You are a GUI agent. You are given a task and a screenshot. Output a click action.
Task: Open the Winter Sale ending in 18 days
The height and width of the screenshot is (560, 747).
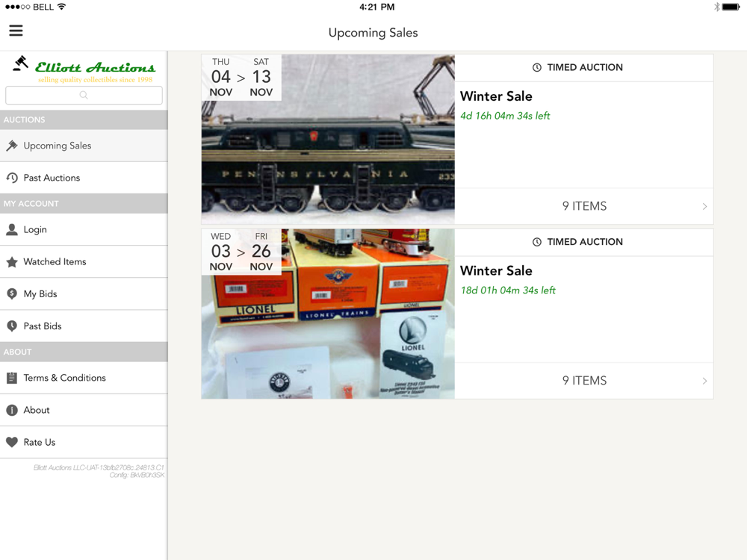(x=496, y=270)
